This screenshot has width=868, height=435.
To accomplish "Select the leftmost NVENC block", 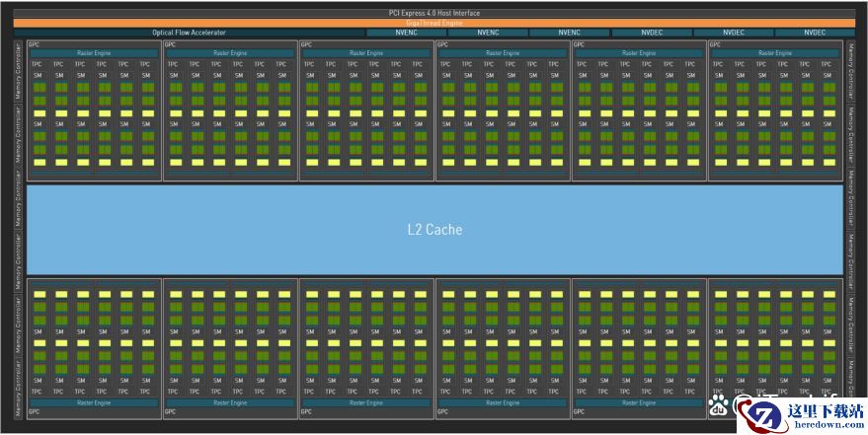I will pos(406,33).
